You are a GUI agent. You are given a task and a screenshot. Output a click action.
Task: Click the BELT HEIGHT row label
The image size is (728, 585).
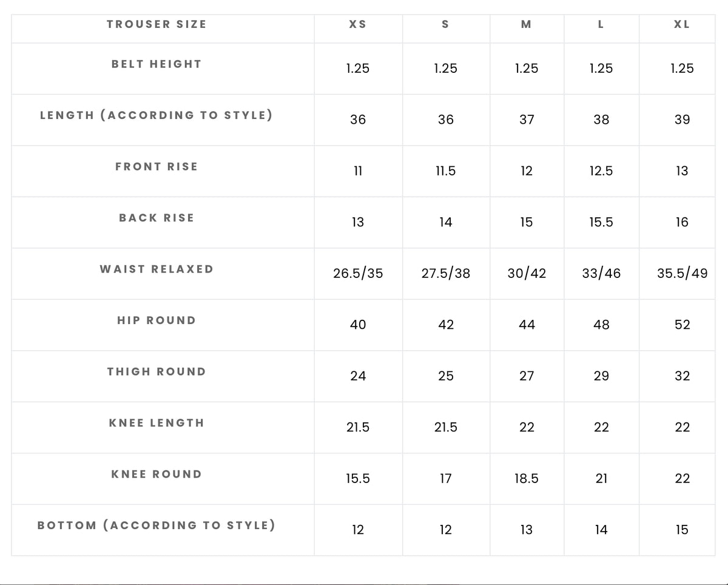157,64
